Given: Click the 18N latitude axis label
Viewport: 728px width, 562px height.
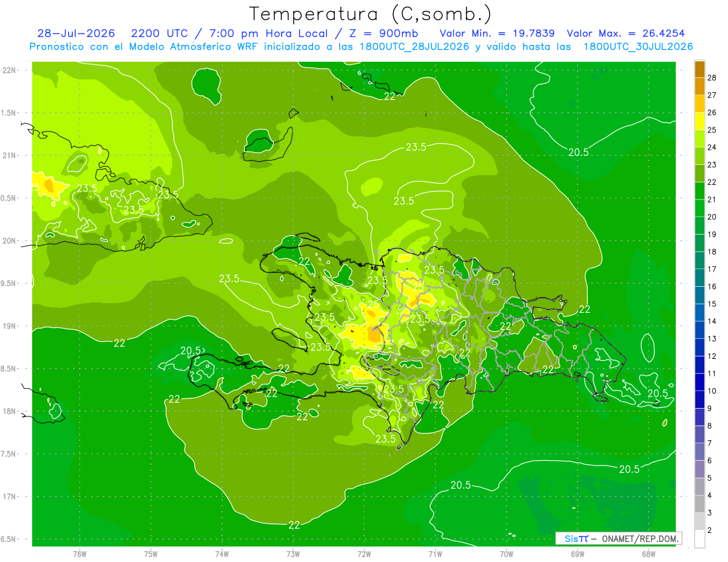Looking at the screenshot, I should tap(10, 411).
